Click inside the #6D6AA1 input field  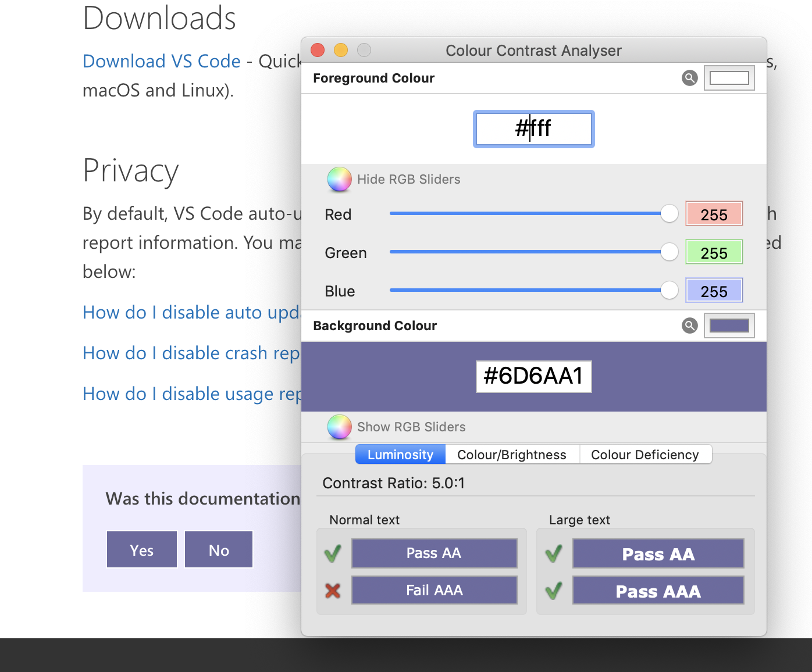click(533, 376)
